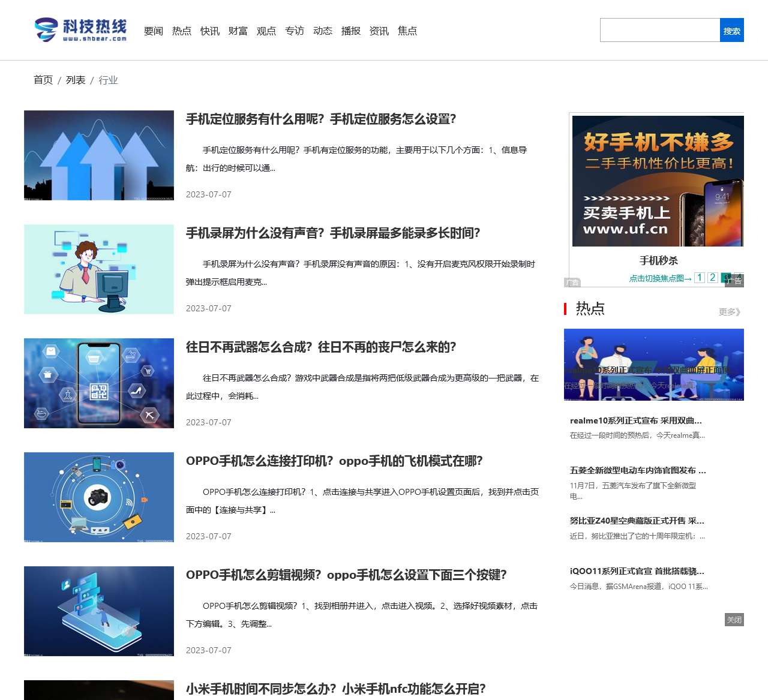Click the search input box
Viewport: 768px width, 700px height.
(x=658, y=29)
